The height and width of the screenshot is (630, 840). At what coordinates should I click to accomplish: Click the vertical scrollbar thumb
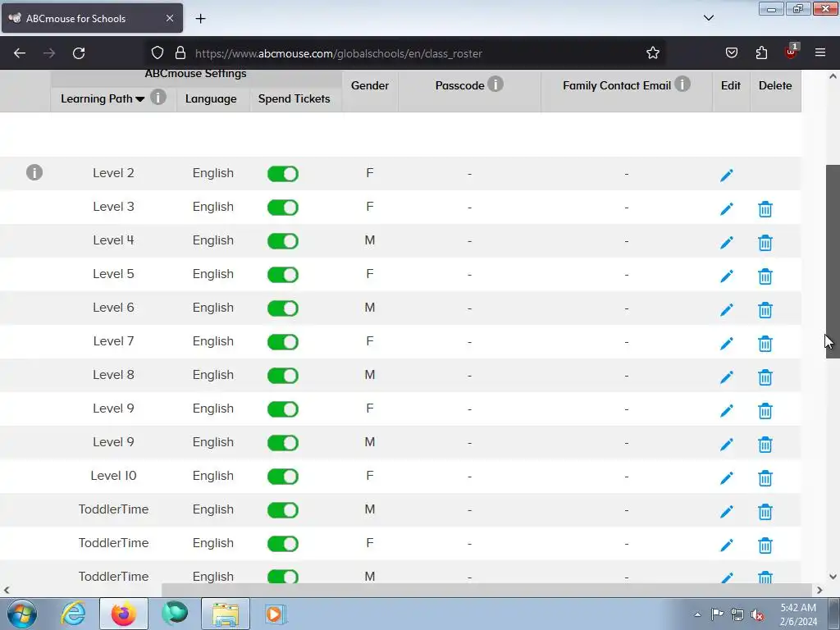(833, 262)
